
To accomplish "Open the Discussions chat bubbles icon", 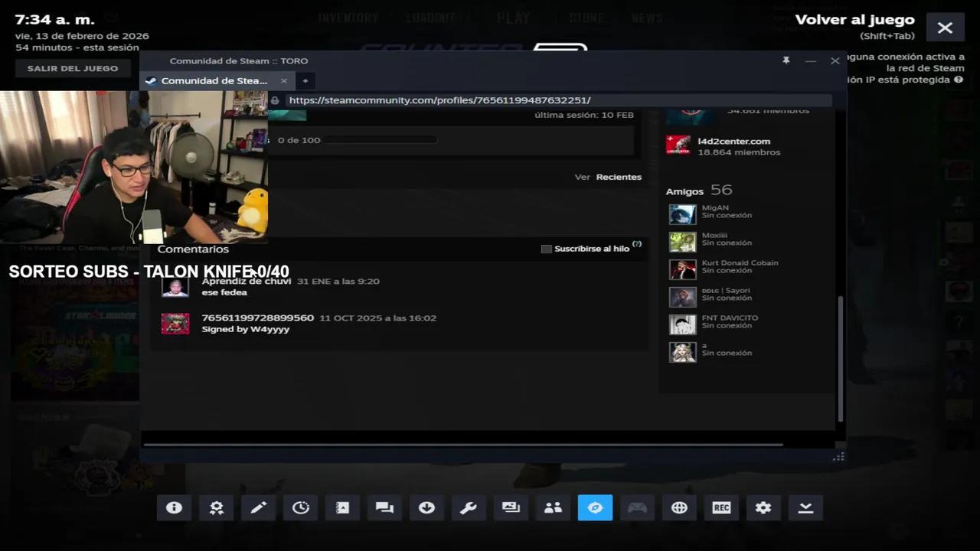I will [385, 507].
